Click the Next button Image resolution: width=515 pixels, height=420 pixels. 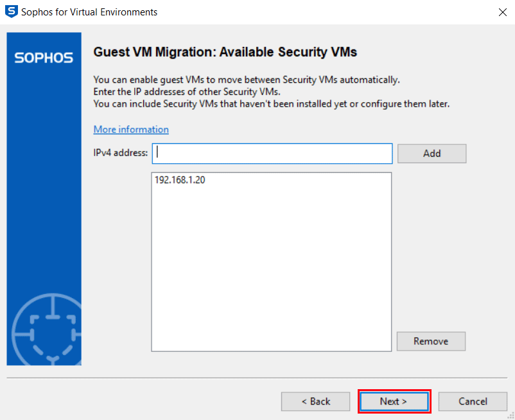(394, 401)
